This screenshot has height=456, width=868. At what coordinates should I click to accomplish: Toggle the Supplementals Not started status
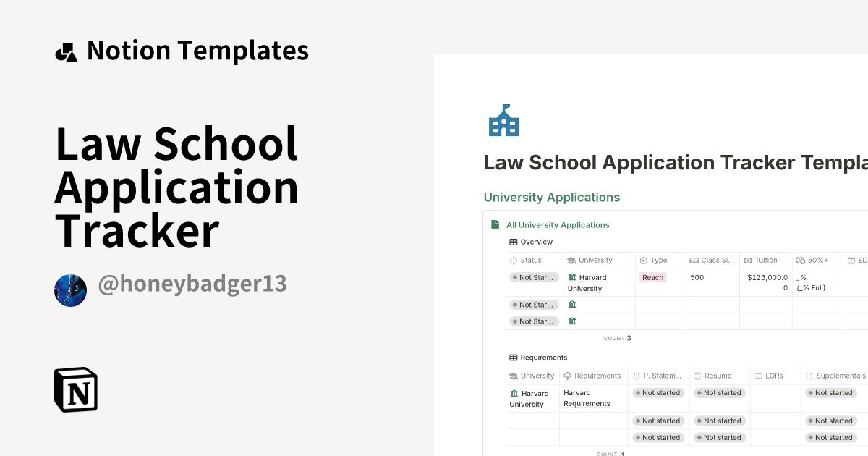[830, 392]
